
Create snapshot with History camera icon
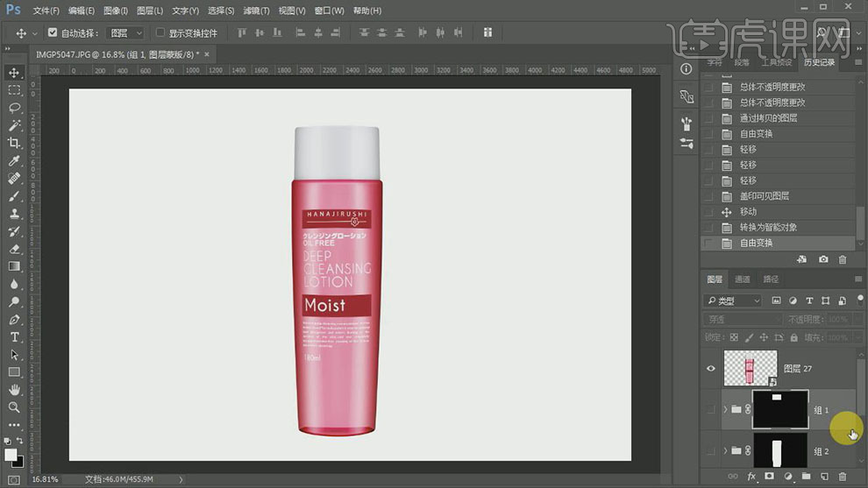[x=823, y=259]
